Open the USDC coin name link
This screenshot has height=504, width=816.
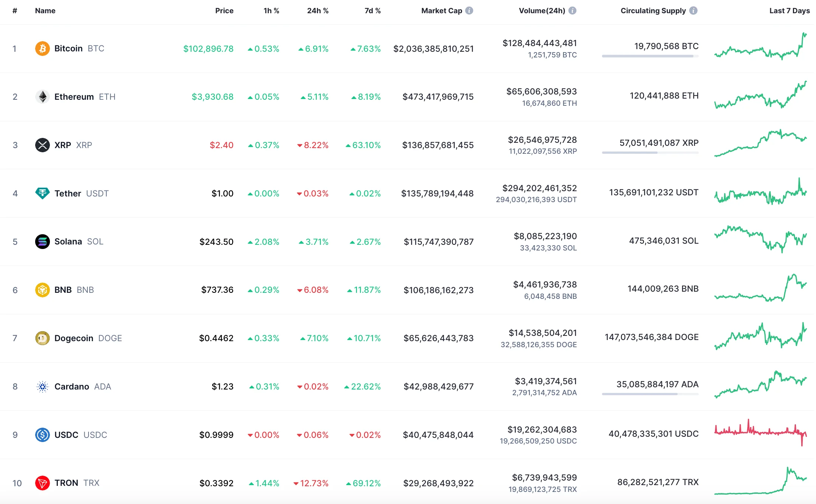66,435
